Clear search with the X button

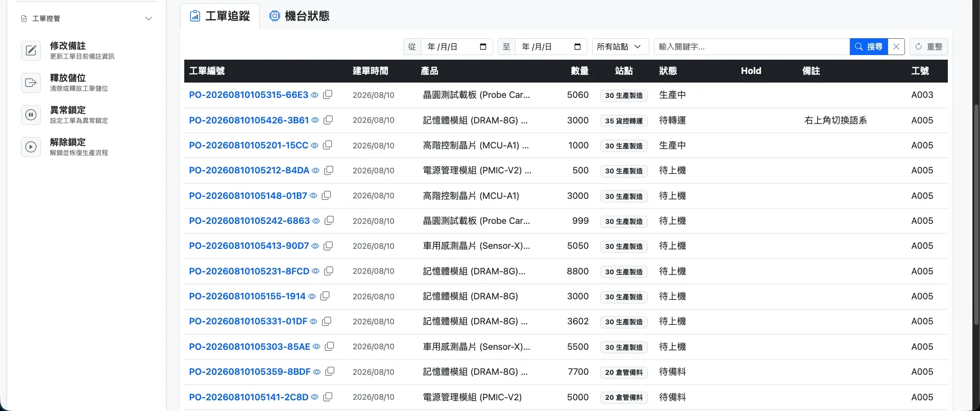tap(896, 47)
